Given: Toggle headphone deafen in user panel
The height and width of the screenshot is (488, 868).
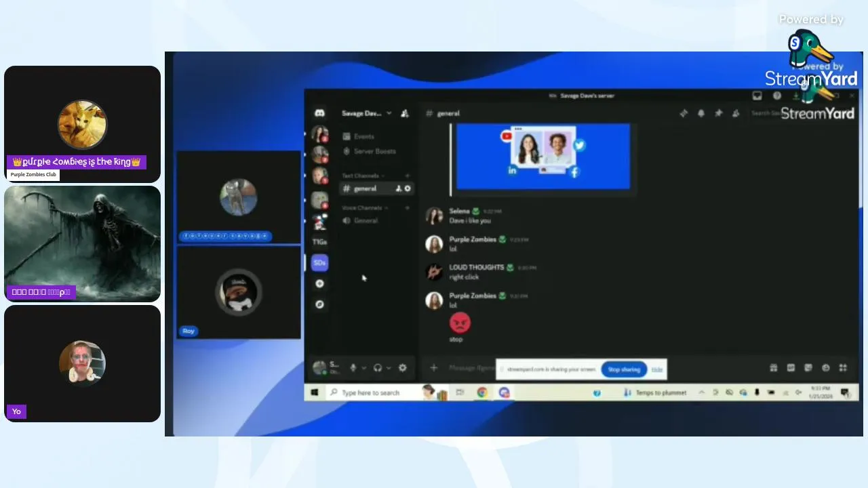Looking at the screenshot, I should click(x=378, y=368).
